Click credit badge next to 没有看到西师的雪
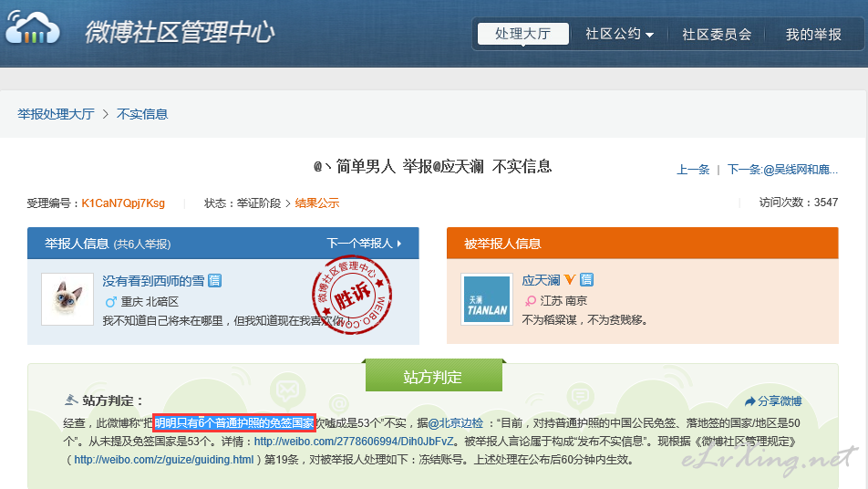This screenshot has width=868, height=489. (x=215, y=281)
